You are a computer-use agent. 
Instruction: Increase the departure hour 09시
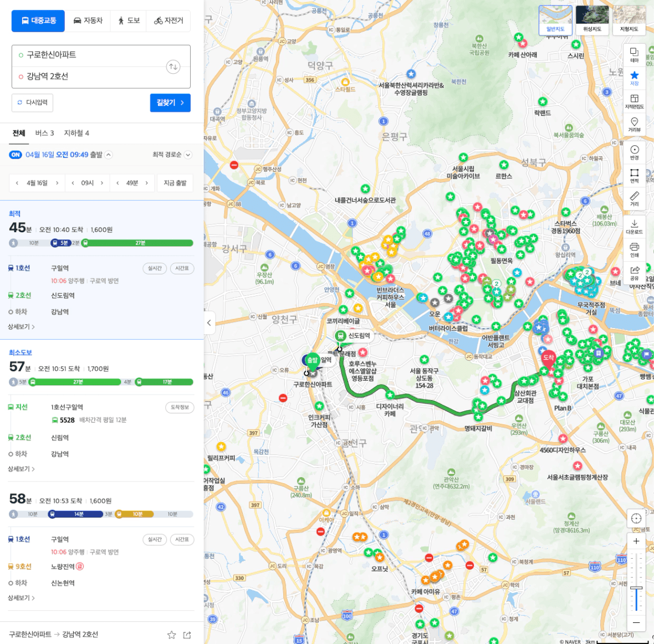coord(102,183)
